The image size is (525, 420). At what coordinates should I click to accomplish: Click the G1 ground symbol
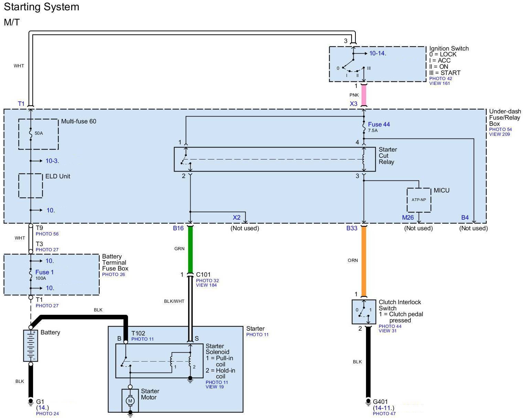tap(31, 402)
